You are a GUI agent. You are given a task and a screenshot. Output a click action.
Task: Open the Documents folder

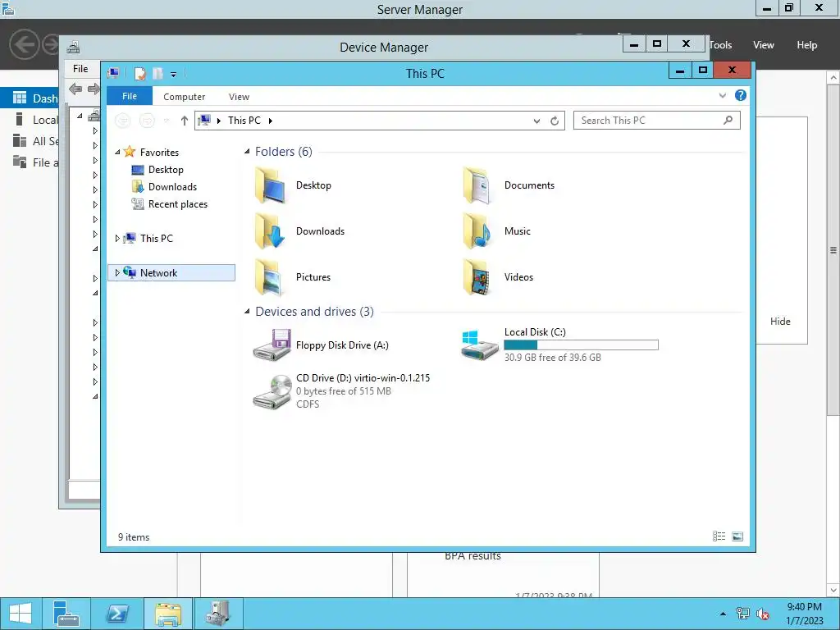point(509,185)
